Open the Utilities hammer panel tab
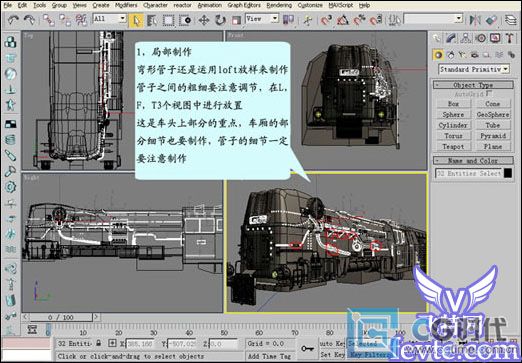Viewport: 522px width, 363px height. (x=510, y=38)
